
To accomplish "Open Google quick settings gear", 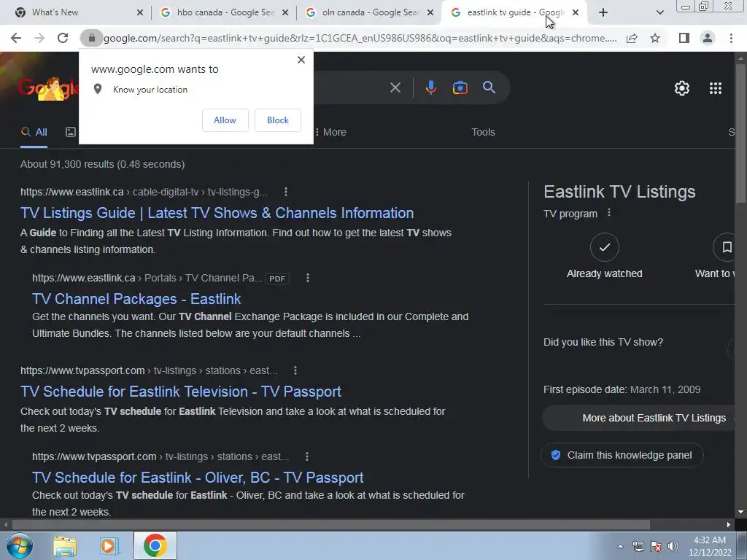I will [x=682, y=88].
